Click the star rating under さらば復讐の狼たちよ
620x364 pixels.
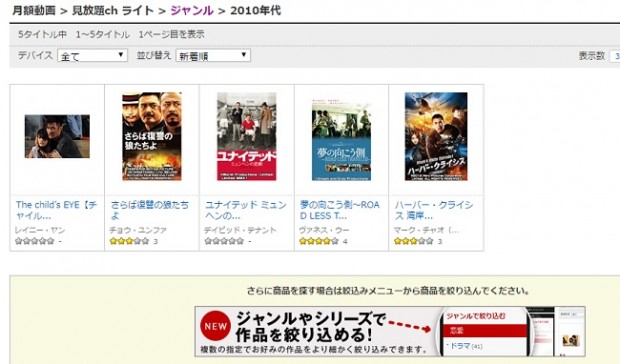pyautogui.click(x=129, y=241)
